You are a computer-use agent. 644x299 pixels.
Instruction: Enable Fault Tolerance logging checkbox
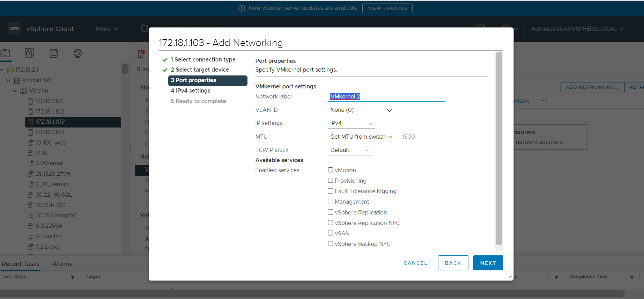tap(331, 191)
